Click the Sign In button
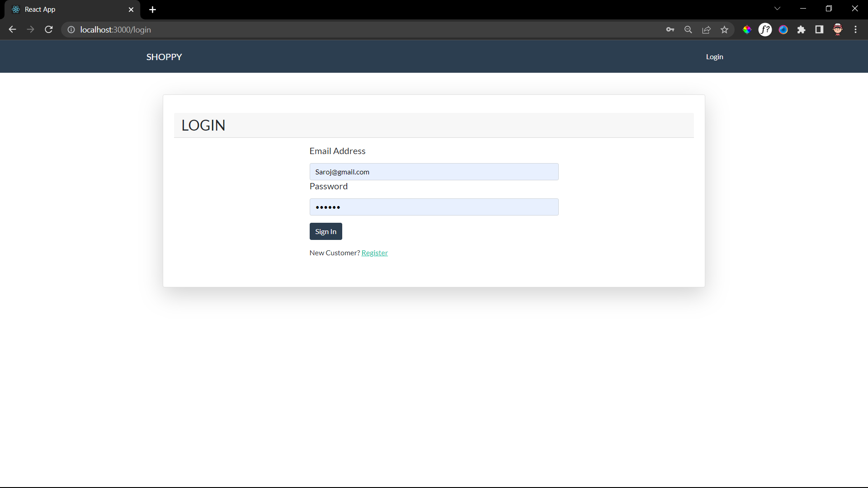 pyautogui.click(x=325, y=231)
